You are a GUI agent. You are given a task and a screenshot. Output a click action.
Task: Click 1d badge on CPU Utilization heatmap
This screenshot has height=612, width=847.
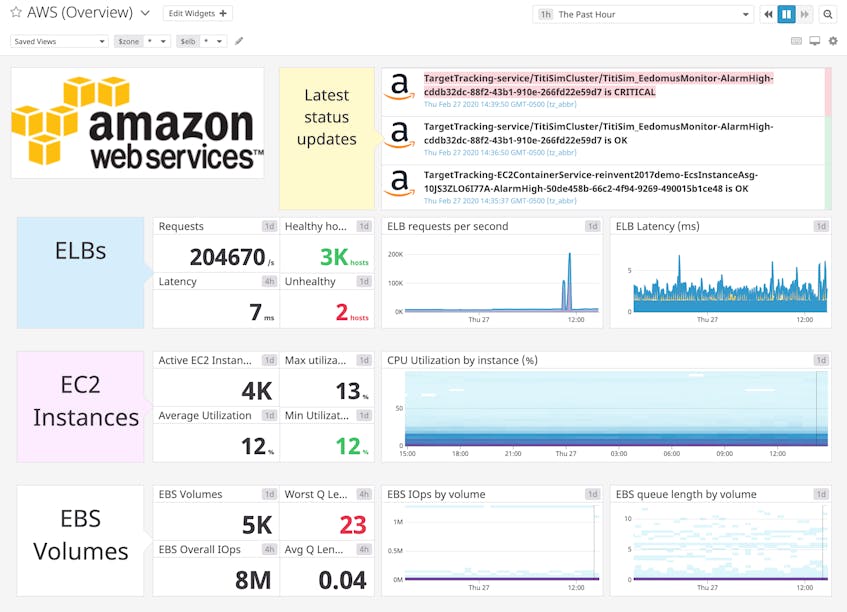point(821,360)
